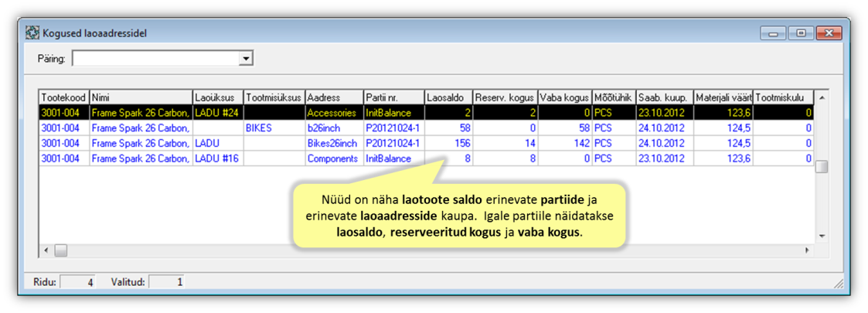Click the Päring combo box field
868x313 pixels.
tap(163, 58)
